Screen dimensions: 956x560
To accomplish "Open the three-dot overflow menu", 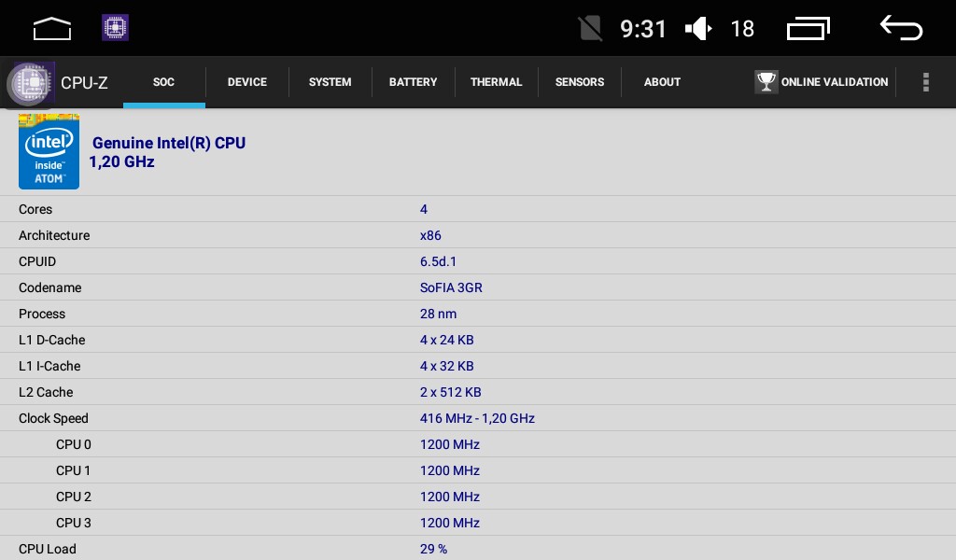I will click(x=925, y=81).
